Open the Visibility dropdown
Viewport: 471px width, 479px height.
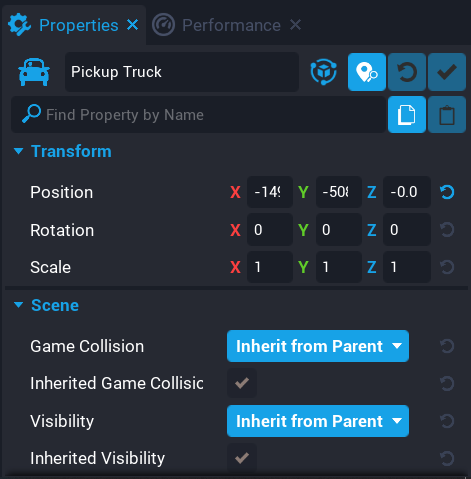click(318, 421)
